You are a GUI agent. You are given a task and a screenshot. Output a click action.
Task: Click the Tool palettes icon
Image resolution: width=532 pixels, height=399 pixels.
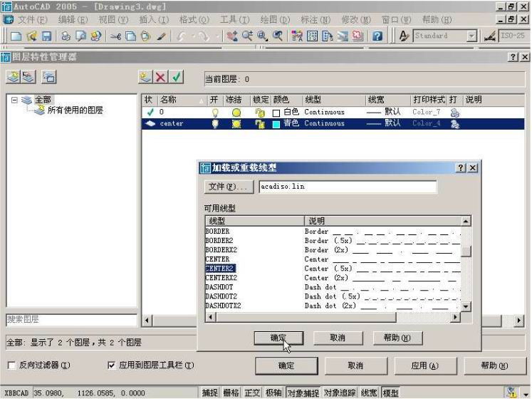pos(328,36)
